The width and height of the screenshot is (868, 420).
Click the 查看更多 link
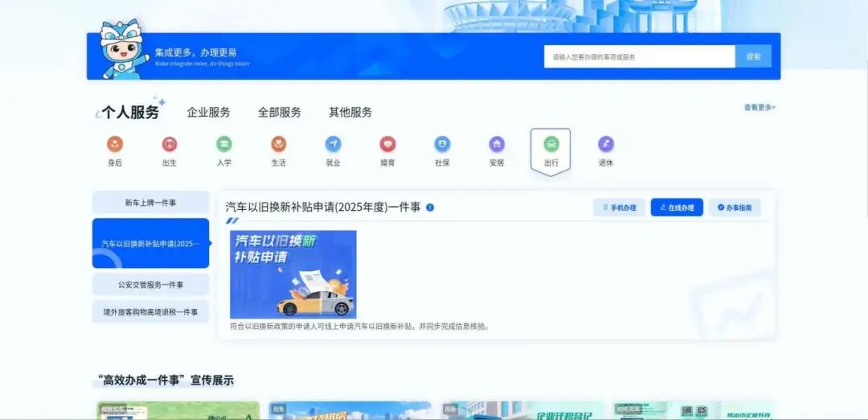click(759, 108)
